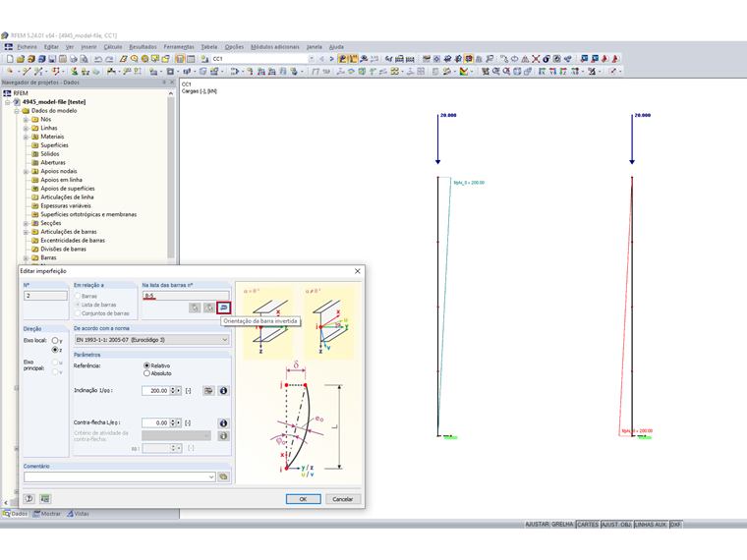This screenshot has height=560, width=747.
Task: Select Excentricidades de barras tree item
Action: (x=73, y=241)
